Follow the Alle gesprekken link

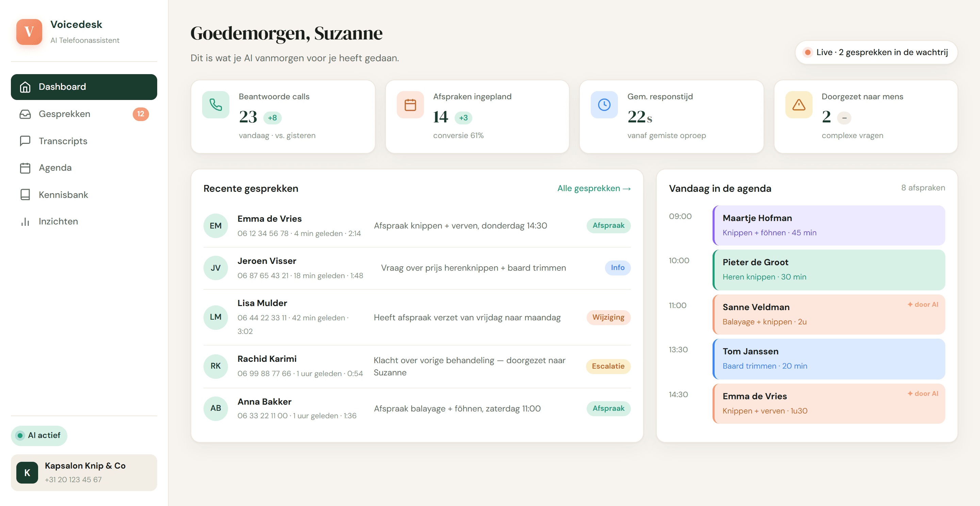(x=594, y=189)
